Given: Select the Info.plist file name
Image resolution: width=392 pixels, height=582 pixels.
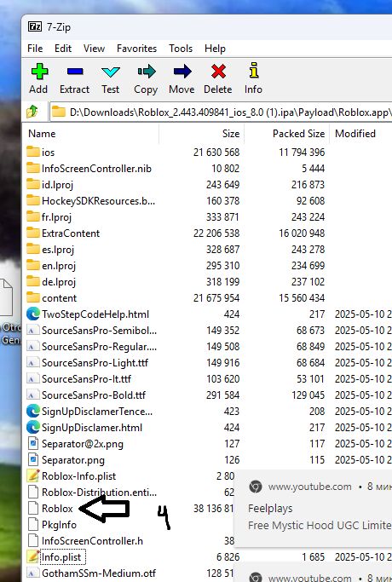Looking at the screenshot, I should pos(61,557).
